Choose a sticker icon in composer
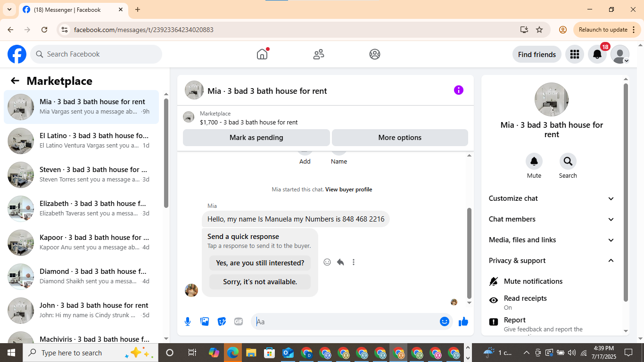This screenshot has width=644, height=362. [x=222, y=321]
